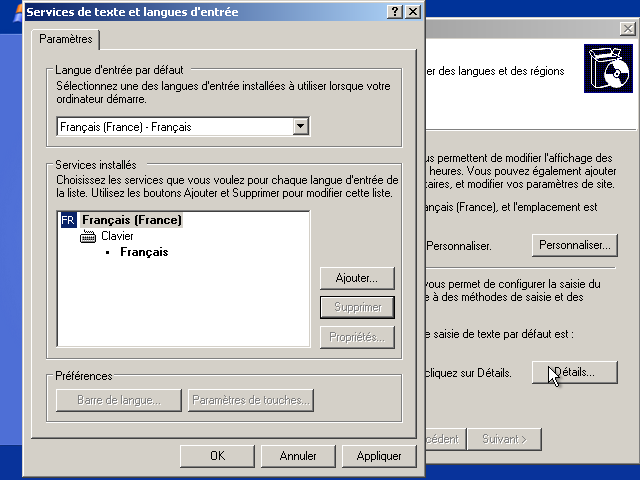Screen dimensions: 640x480
Task: Open Barre de langue... preferences
Action: [119, 401]
